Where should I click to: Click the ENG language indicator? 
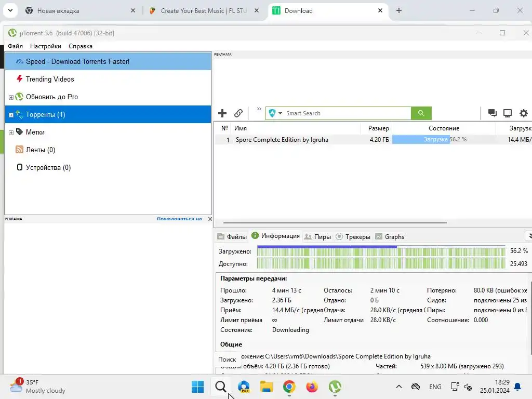click(x=435, y=387)
